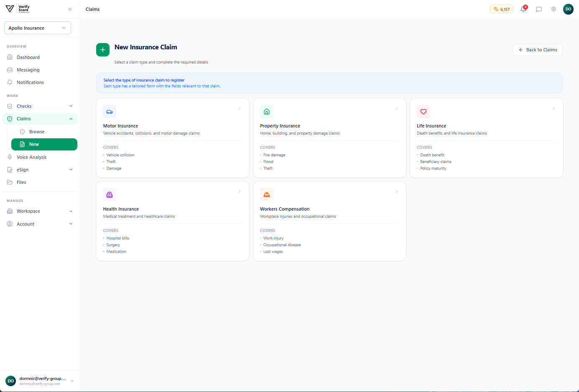Click the blue claim type info banner
This screenshot has height=392, width=579.
[x=329, y=83]
